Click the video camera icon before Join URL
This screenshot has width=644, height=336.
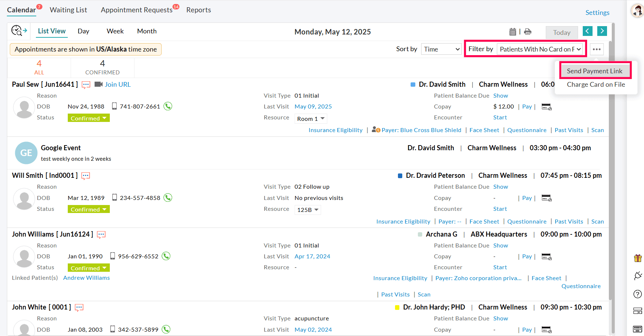point(98,84)
